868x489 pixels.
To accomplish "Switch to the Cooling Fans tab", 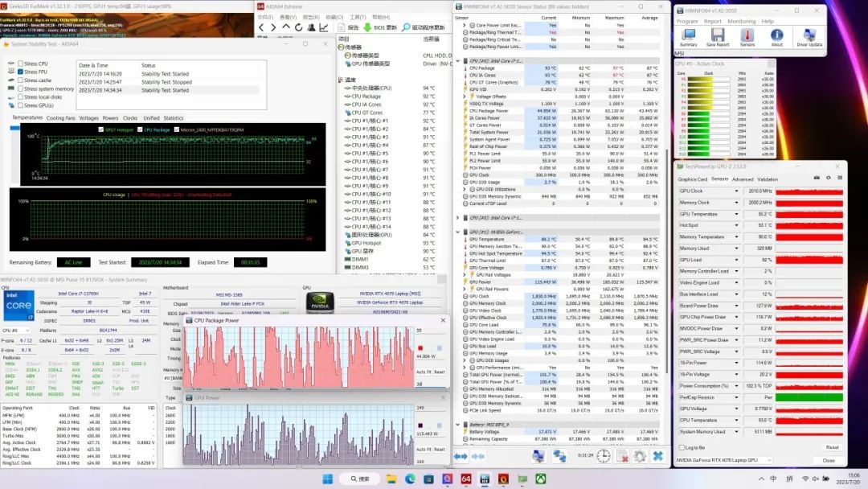I will point(61,117).
